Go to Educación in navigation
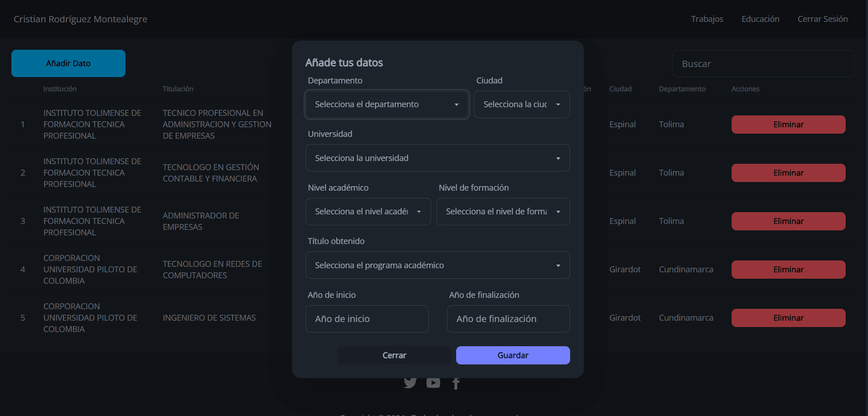Image resolution: width=868 pixels, height=416 pixels. (760, 19)
